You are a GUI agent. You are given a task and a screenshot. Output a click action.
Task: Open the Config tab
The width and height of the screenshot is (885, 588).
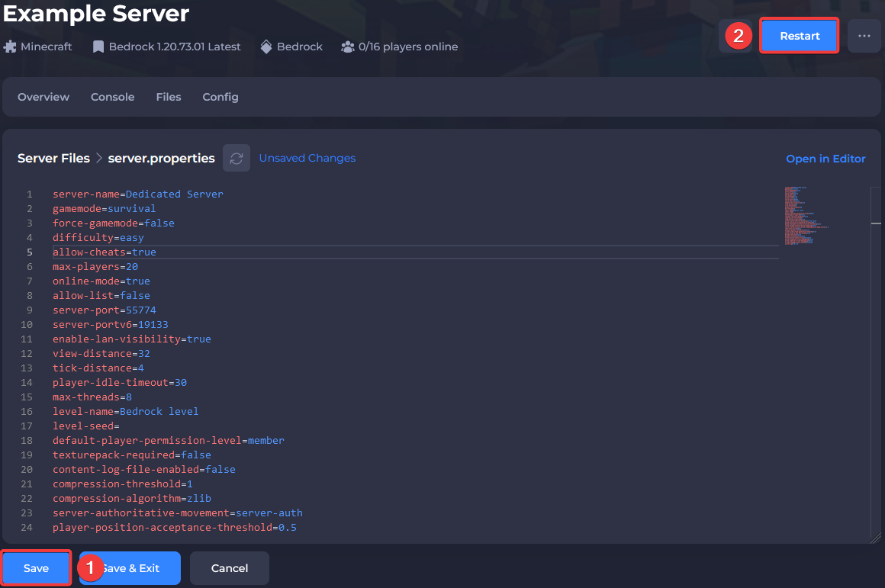click(220, 97)
